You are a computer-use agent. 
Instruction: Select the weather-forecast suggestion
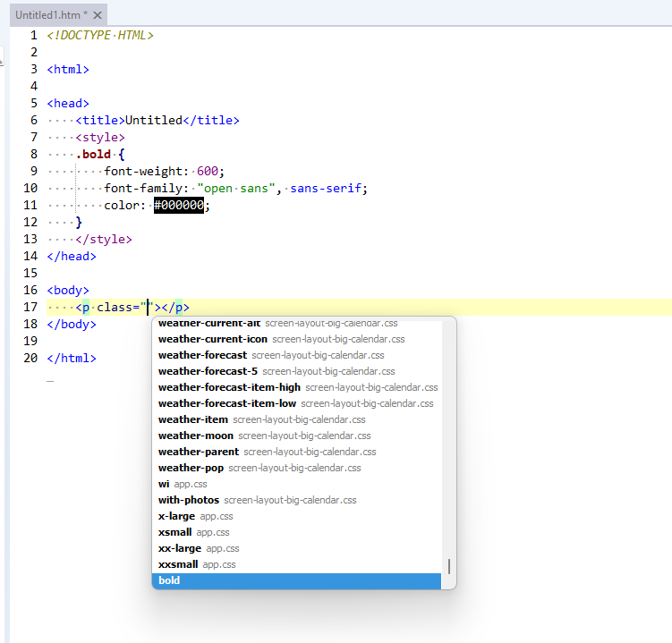pos(202,355)
